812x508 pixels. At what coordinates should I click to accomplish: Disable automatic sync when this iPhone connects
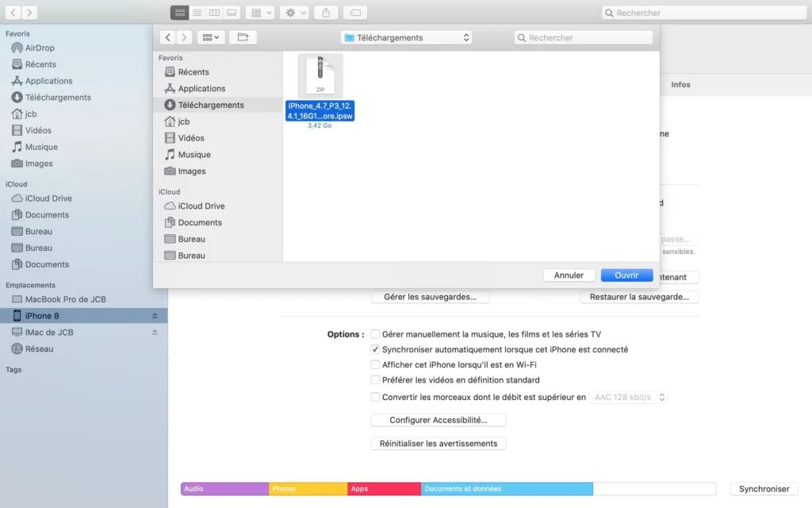[374, 349]
